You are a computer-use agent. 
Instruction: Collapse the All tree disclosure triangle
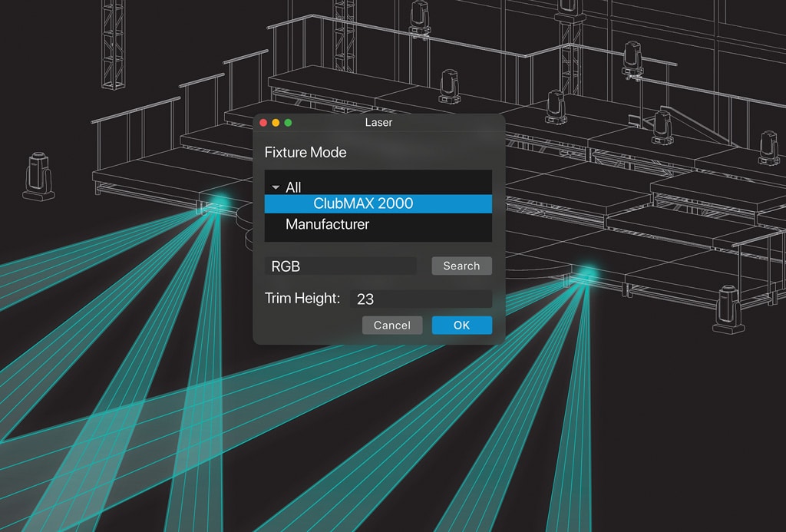coord(276,187)
